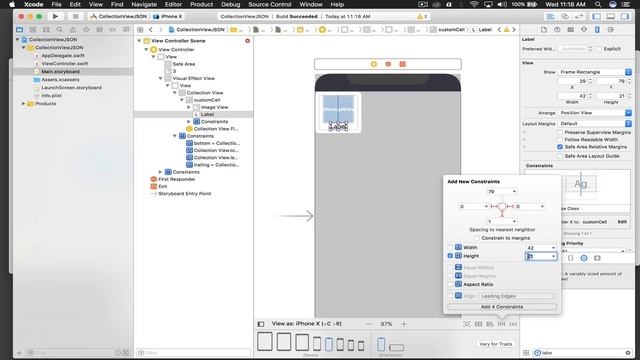Expand the Image View tree row
The width and height of the screenshot is (640, 360).
coord(189,107)
